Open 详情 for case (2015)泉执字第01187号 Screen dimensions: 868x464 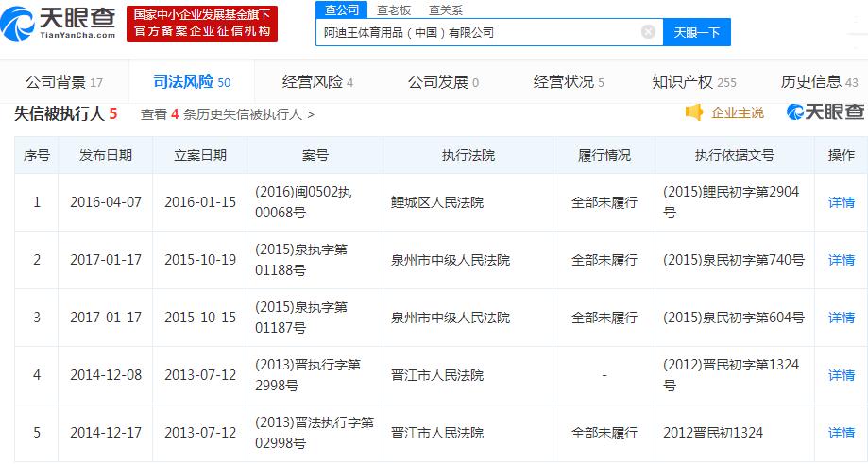[x=841, y=318]
